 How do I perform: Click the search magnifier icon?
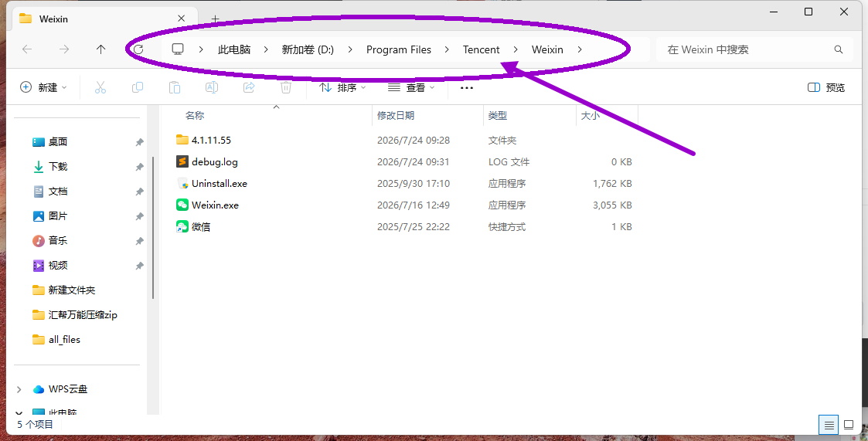(x=839, y=49)
